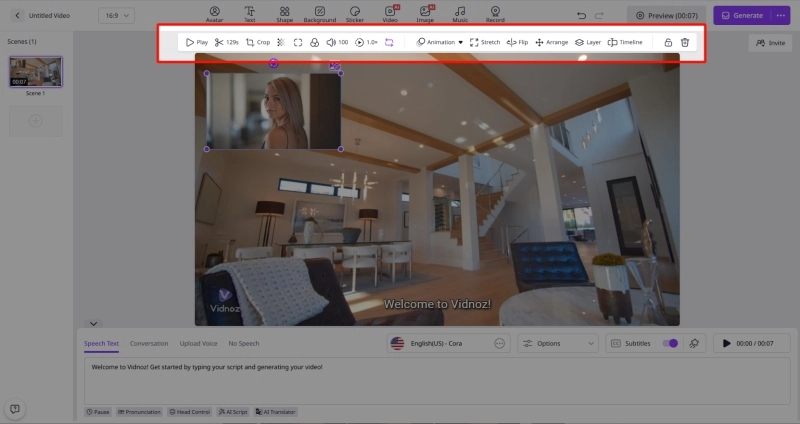The width and height of the screenshot is (800, 424).
Task: Open the color filter circles icon
Action: coord(314,42)
